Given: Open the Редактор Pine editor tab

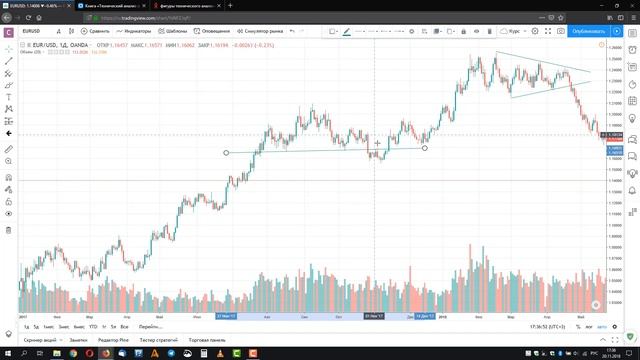Looking at the screenshot, I should click(113, 340).
